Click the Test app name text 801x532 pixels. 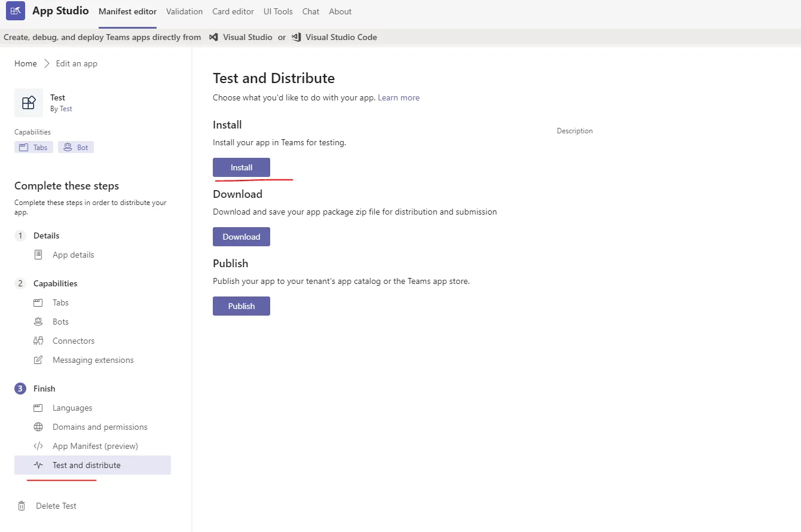tap(58, 97)
